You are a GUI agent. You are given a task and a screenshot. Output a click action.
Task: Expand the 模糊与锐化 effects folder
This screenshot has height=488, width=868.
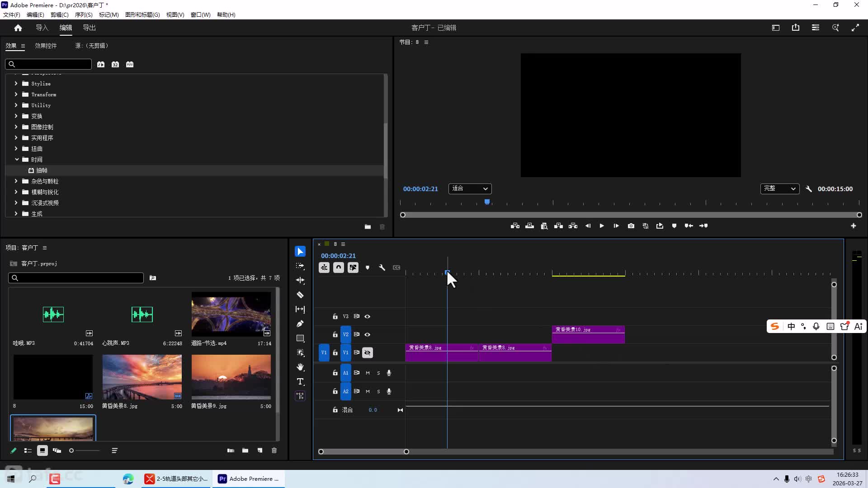point(16,192)
